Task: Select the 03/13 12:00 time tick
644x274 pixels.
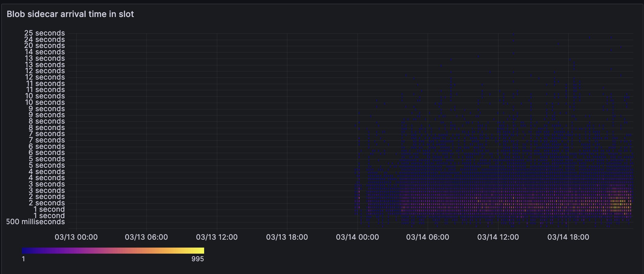Action: 217,237
